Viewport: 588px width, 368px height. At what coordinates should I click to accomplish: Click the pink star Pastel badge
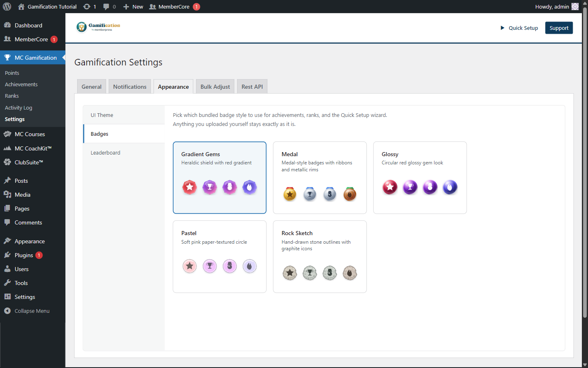tap(189, 266)
